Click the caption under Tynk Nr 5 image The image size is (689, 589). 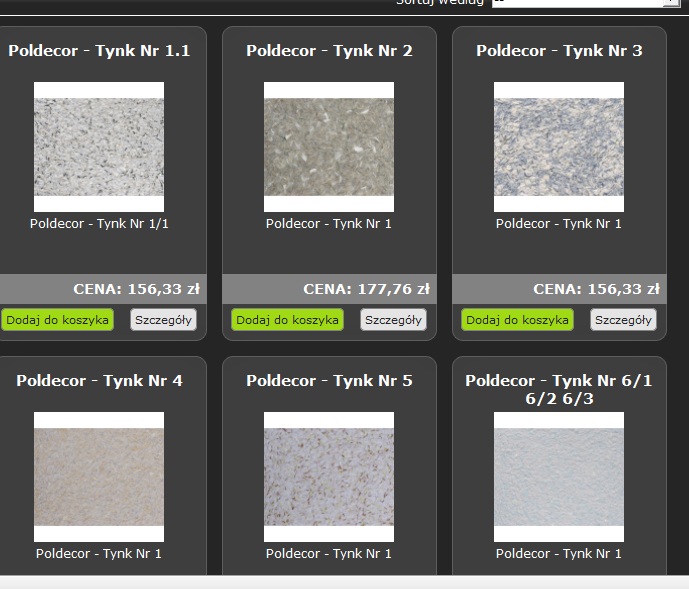point(329,553)
